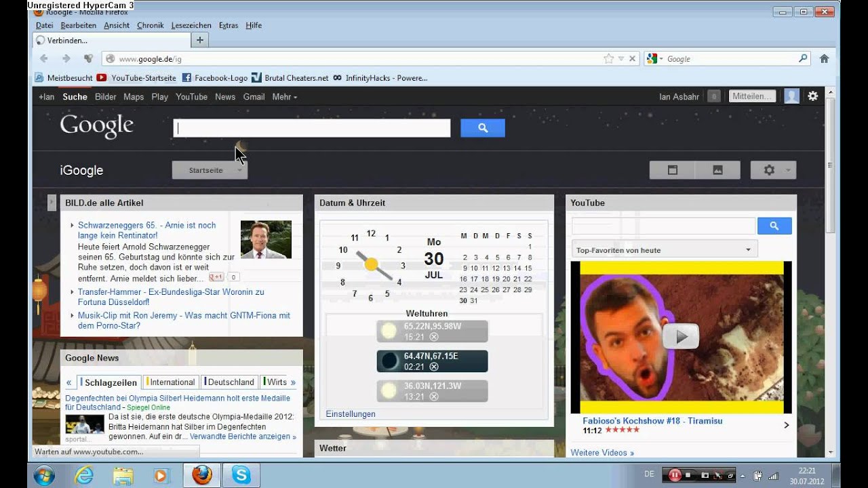Show next Google News tabs arrow

[294, 382]
